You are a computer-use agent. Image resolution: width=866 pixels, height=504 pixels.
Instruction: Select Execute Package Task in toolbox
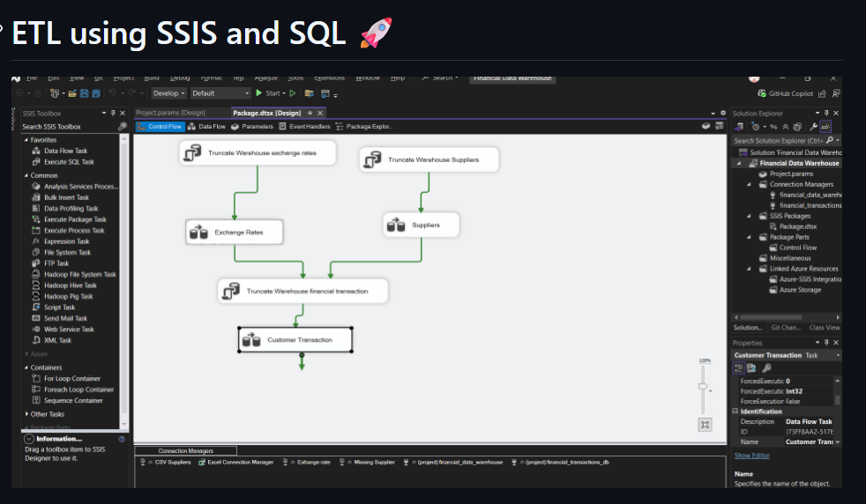click(x=75, y=219)
